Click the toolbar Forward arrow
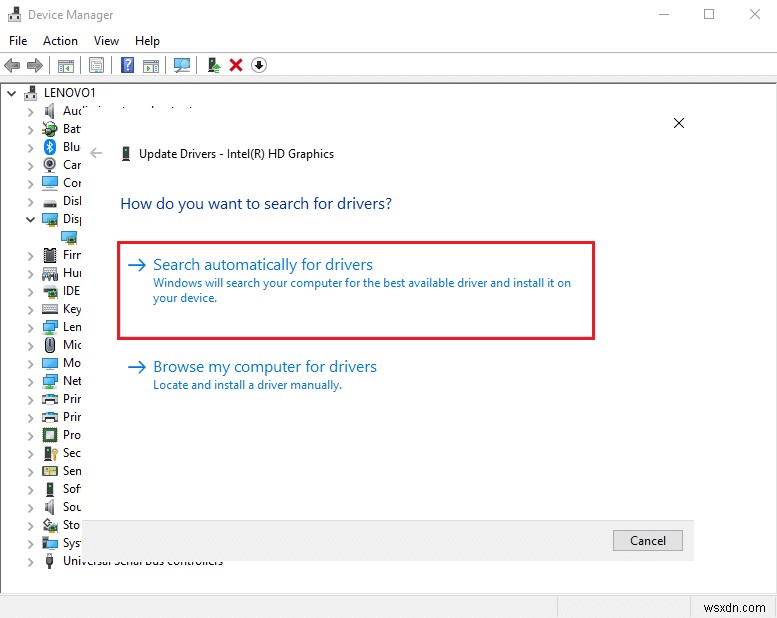The height and width of the screenshot is (618, 777). pos(35,65)
